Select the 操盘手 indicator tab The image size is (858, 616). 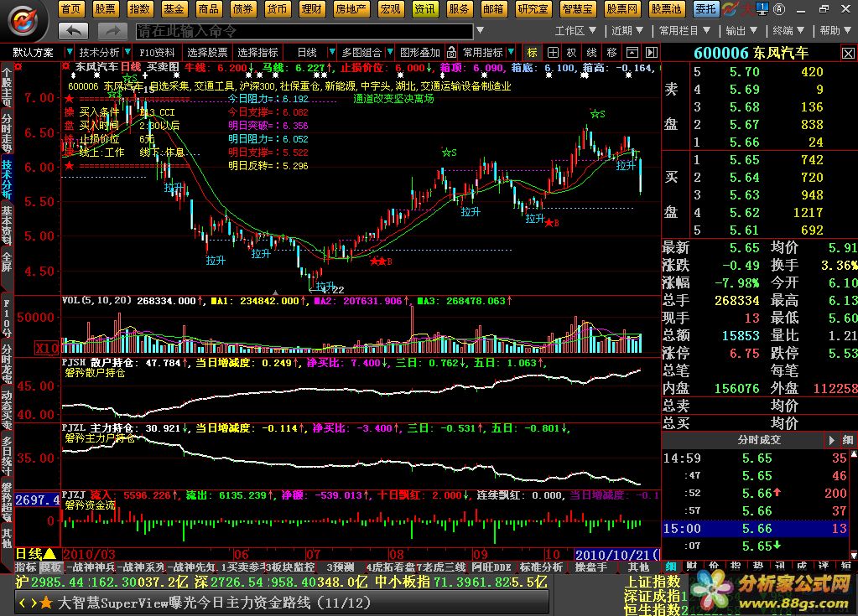pyautogui.click(x=591, y=567)
